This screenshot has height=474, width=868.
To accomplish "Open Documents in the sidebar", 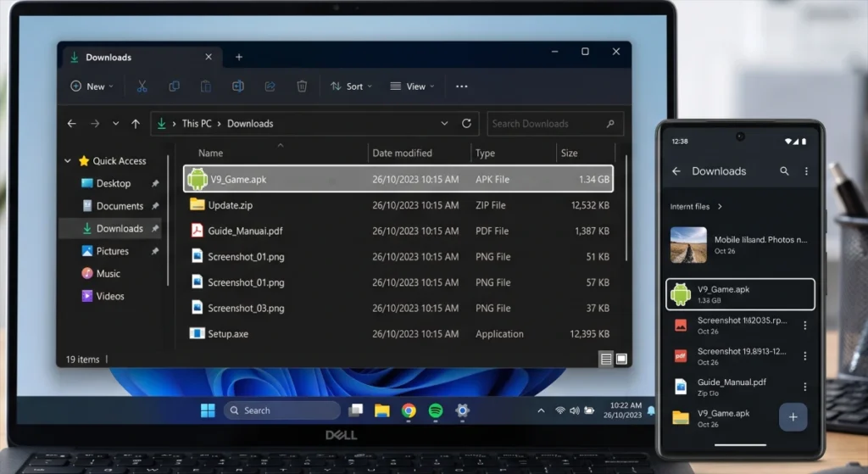I will tap(120, 206).
